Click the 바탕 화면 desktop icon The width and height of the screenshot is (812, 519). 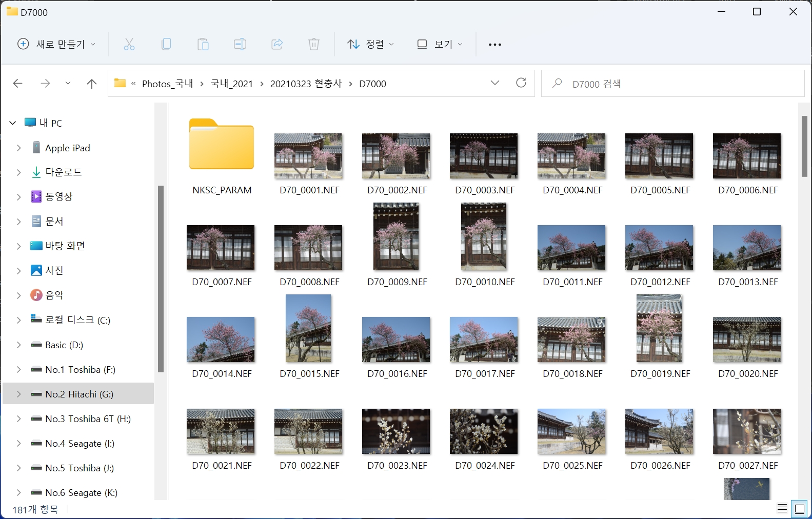36,246
